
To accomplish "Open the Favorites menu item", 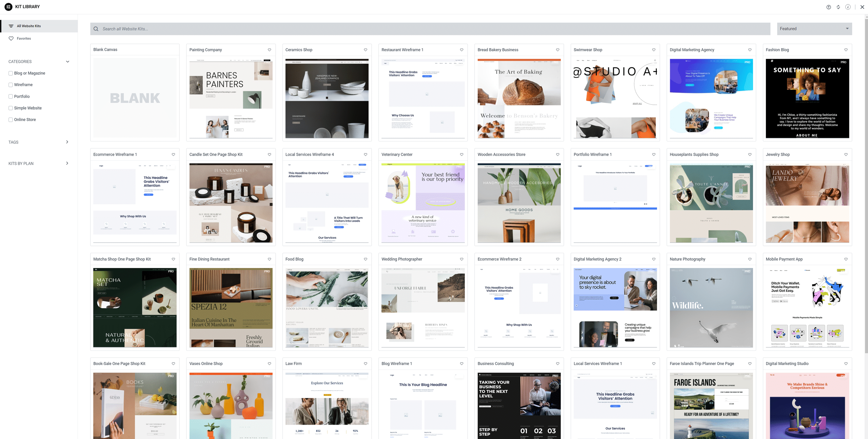I will (24, 39).
